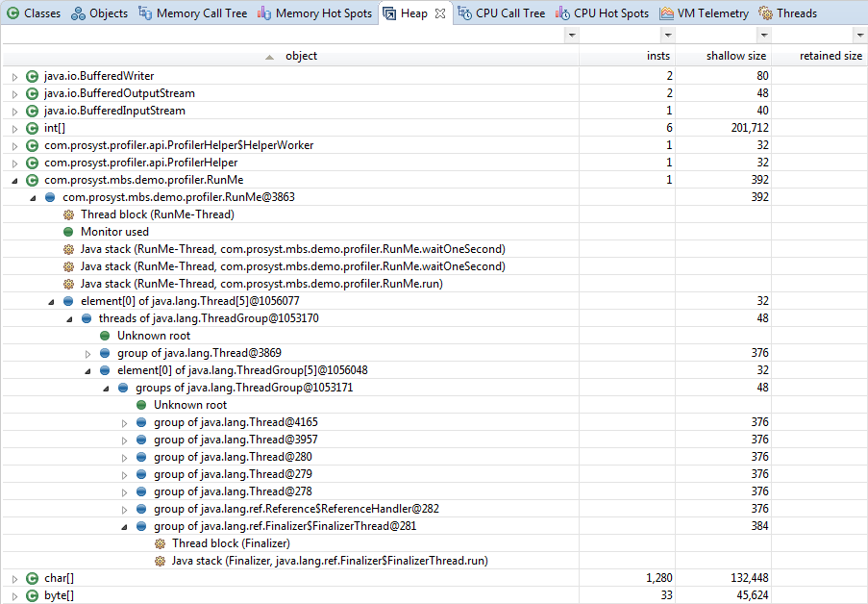The width and height of the screenshot is (868, 604).
Task: Click the Thread block (Finalizer) icon
Action: click(160, 543)
